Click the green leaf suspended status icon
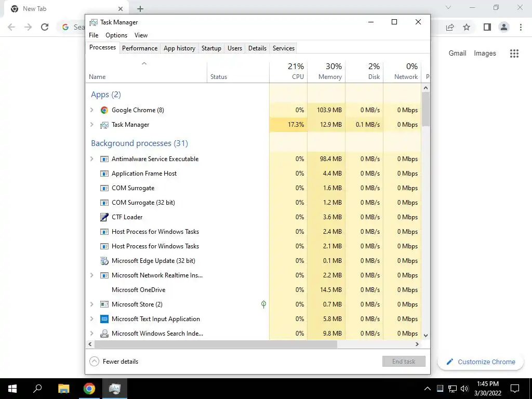 tap(263, 304)
